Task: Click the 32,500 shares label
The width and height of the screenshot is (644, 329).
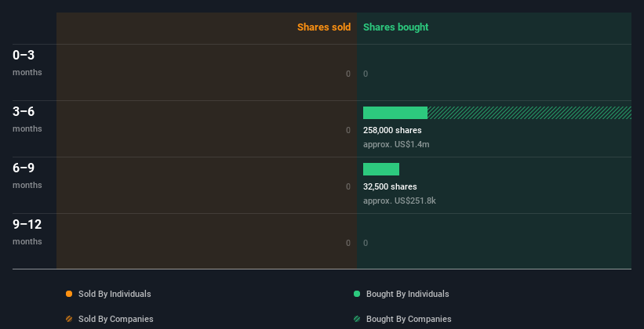Action: click(x=390, y=186)
